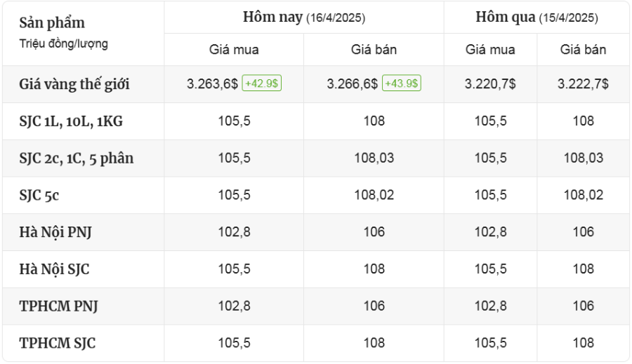The image size is (632, 364).
Task: Select the Hà Nội SJC row label
Action: [54, 269]
